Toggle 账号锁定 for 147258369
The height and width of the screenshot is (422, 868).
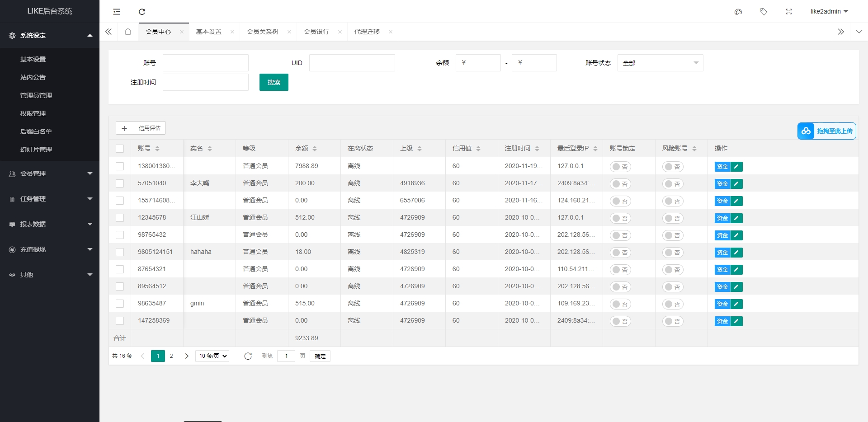620,321
